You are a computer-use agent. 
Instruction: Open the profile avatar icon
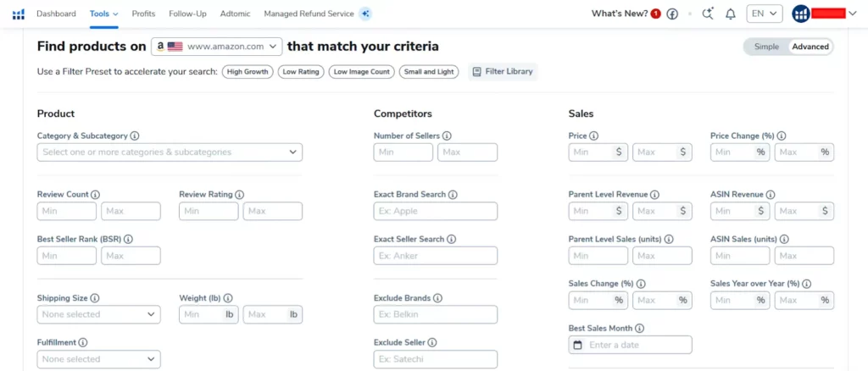click(x=800, y=14)
